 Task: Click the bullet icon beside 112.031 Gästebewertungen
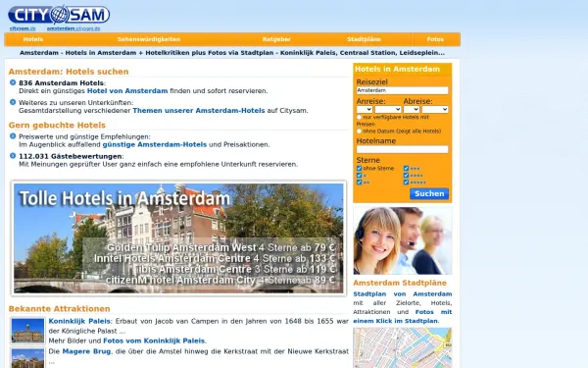(x=13, y=155)
